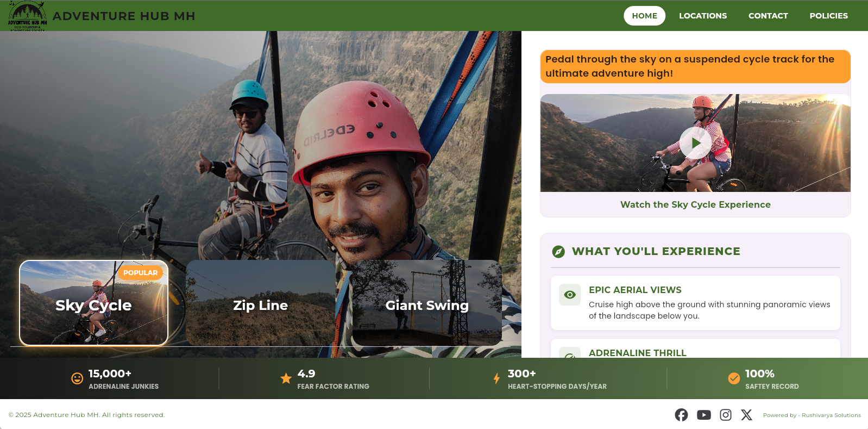This screenshot has width=868, height=429.
Task: Select the Zip Line activity card
Action: point(260,303)
